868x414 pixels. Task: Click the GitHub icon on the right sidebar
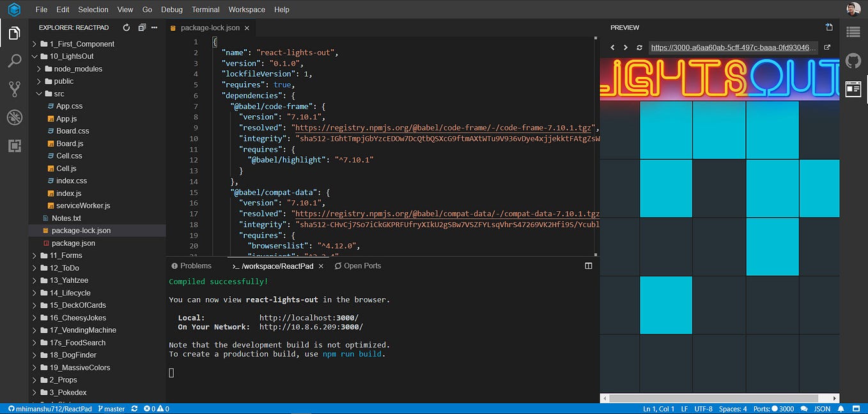[x=853, y=61]
